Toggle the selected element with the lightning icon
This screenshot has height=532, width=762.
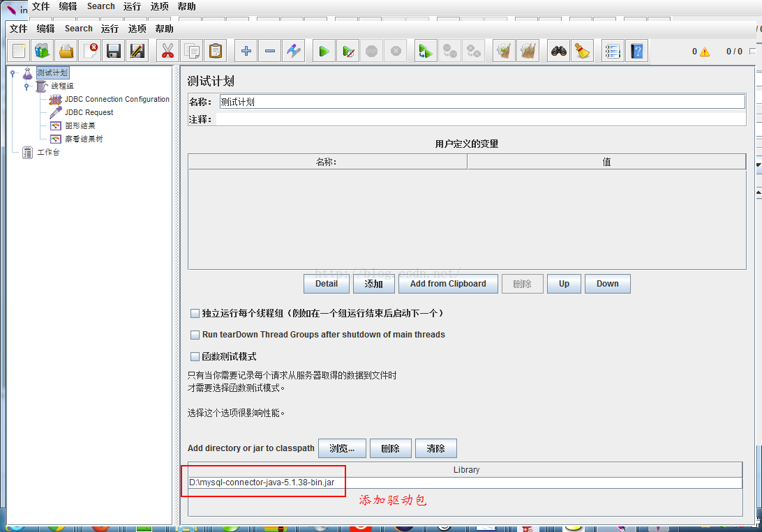point(294,50)
